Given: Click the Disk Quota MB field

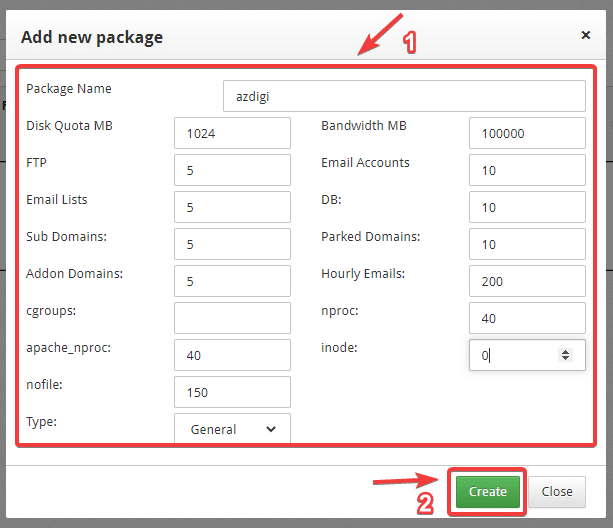Looking at the screenshot, I should pos(232,133).
